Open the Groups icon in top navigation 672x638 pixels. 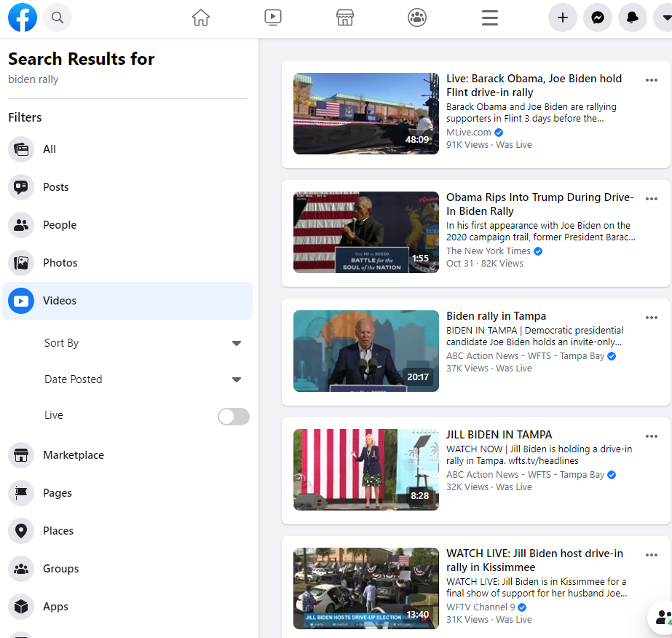click(x=417, y=18)
